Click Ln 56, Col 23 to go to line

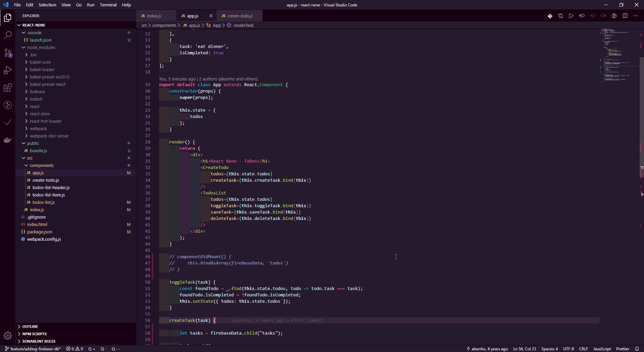(525, 349)
